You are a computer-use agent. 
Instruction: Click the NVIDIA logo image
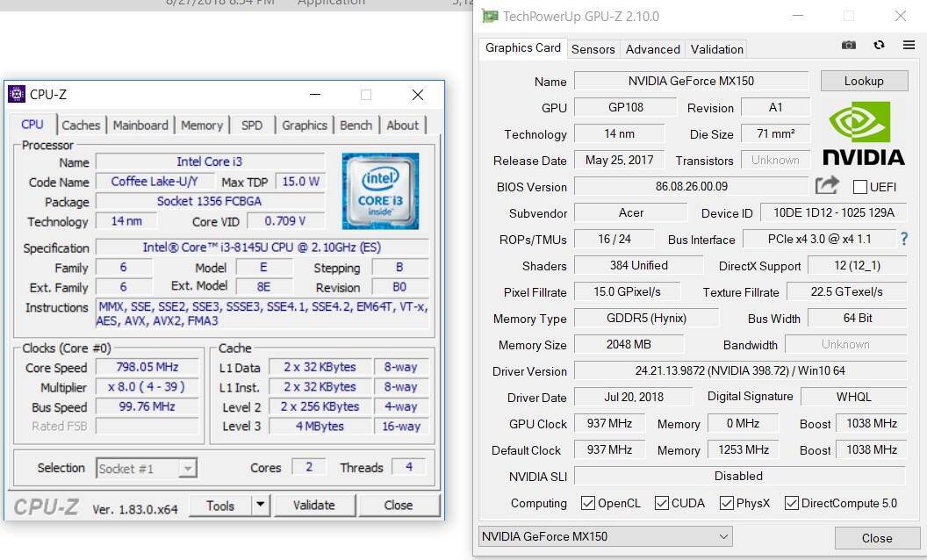pos(863,133)
